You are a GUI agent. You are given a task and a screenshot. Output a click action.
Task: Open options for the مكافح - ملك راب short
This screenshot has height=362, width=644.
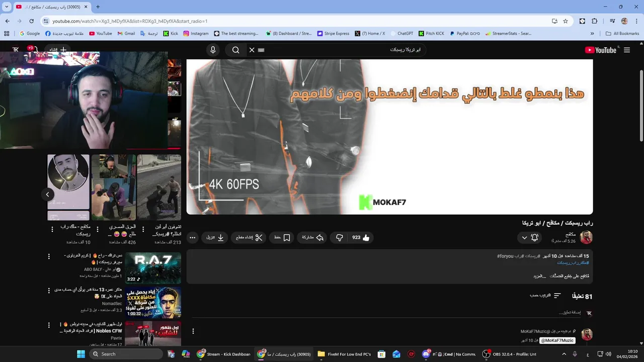(x=52, y=229)
